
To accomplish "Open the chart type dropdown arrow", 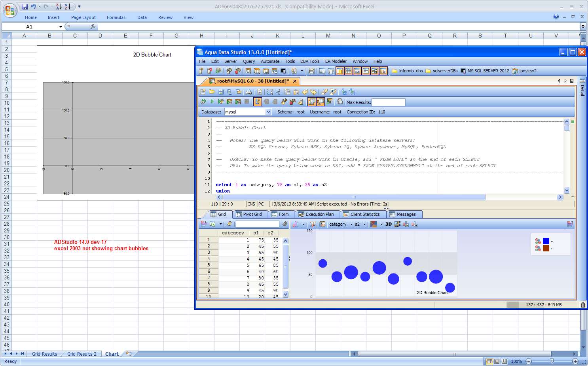I will [303, 224].
